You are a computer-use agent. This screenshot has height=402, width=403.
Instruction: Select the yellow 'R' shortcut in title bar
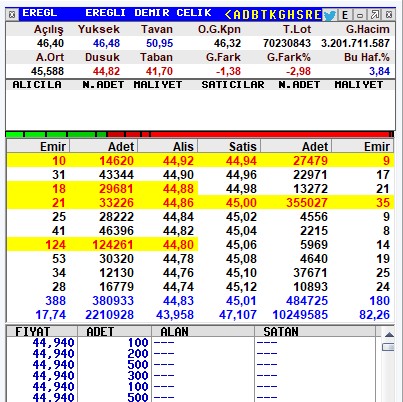309,15
